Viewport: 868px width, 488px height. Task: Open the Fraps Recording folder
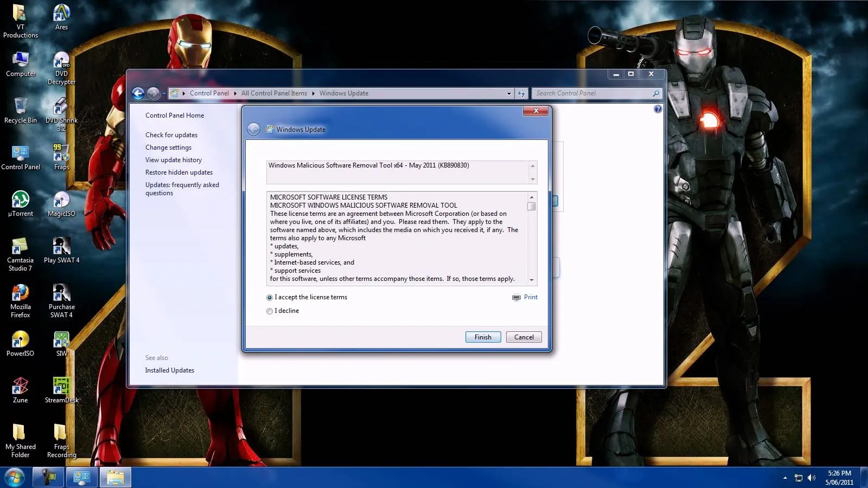(x=61, y=441)
